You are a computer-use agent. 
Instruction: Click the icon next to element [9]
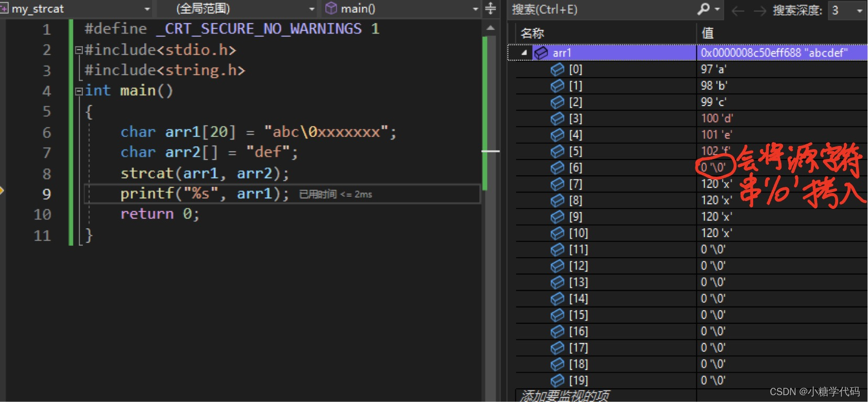(x=557, y=217)
